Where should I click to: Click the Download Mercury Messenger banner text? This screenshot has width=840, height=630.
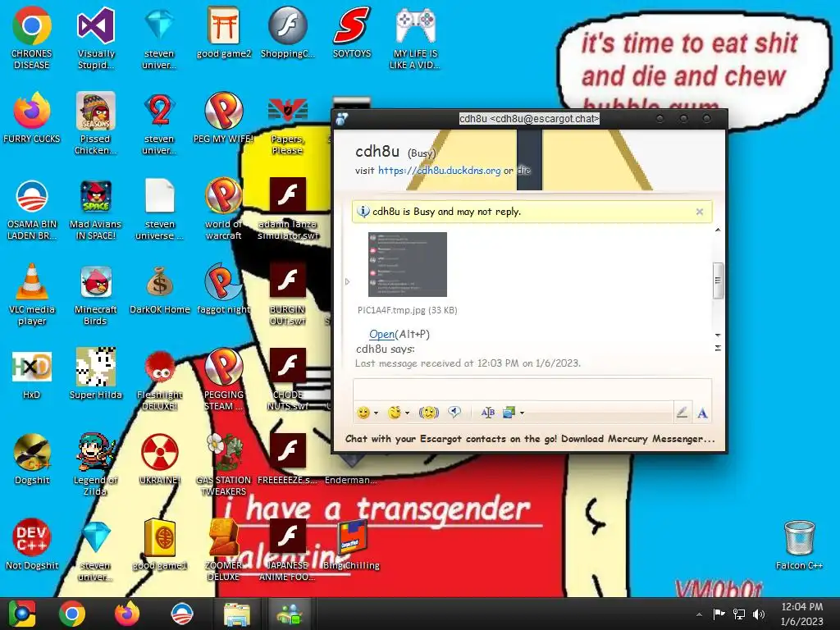[x=637, y=439]
